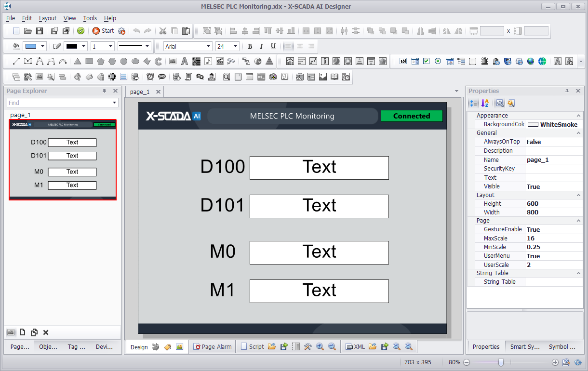Image resolution: width=588 pixels, height=371 pixels.
Task: Click the New file icon
Action: coord(16,31)
